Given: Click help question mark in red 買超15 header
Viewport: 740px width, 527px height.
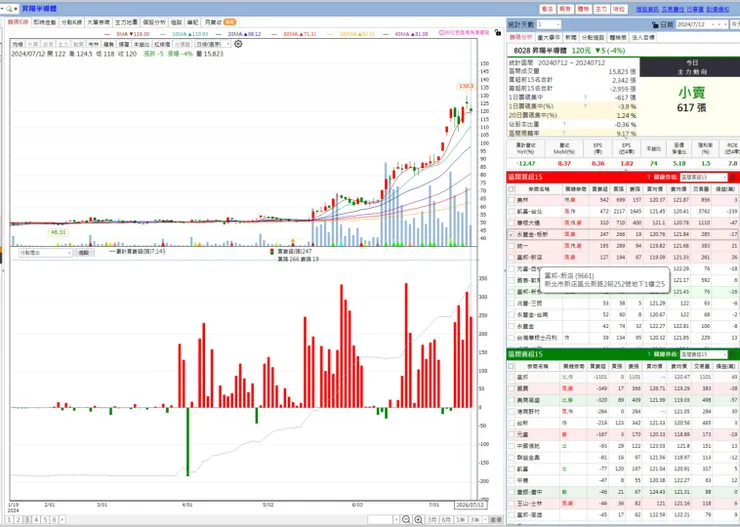Looking at the screenshot, I should click(x=649, y=177).
